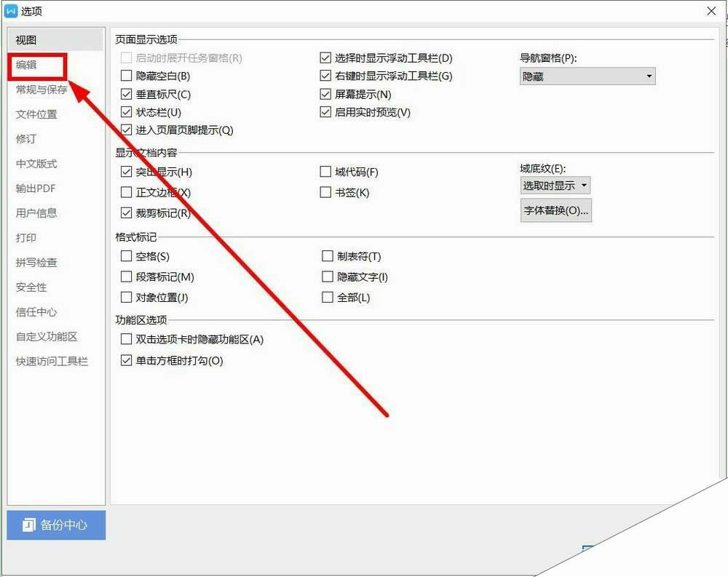Enable 空格(S) format mark

coord(126,256)
